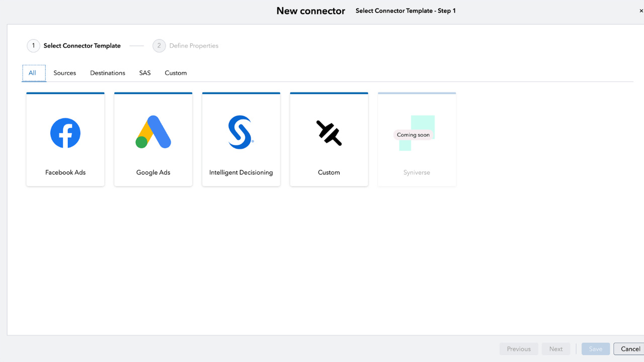Click the Define Properties step label
Image resolution: width=644 pixels, height=362 pixels.
[194, 46]
